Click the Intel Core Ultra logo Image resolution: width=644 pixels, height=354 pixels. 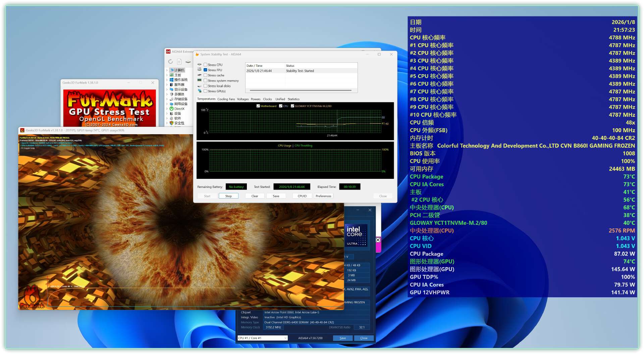(356, 236)
